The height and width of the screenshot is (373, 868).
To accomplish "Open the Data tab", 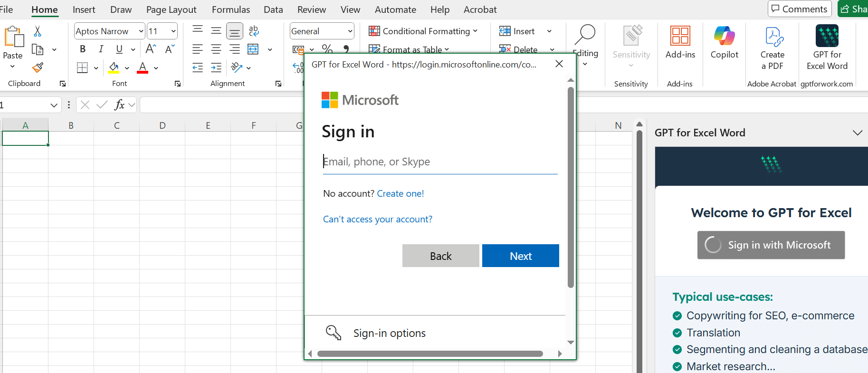I will point(273,10).
